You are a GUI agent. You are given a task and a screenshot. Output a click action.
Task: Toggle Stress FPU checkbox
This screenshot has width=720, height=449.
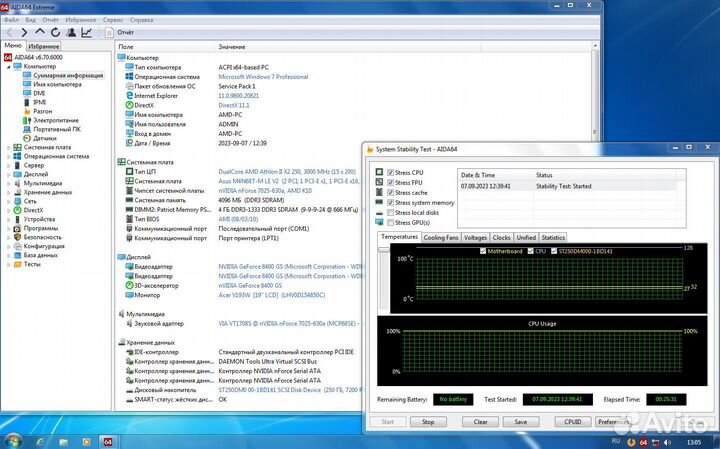[390, 183]
